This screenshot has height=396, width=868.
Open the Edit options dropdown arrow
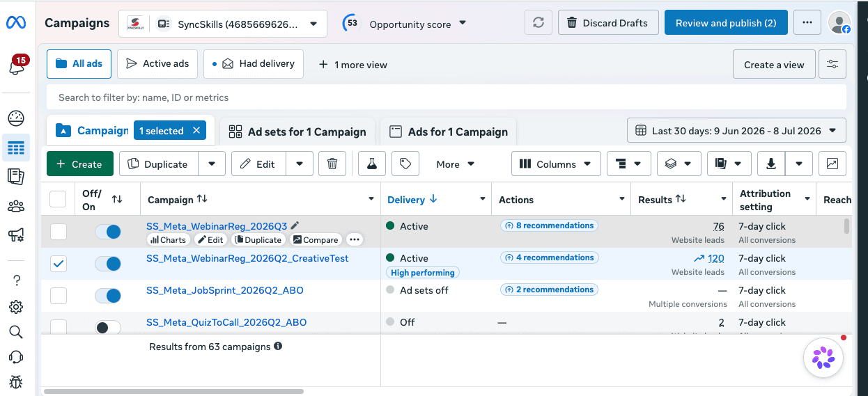coord(300,164)
